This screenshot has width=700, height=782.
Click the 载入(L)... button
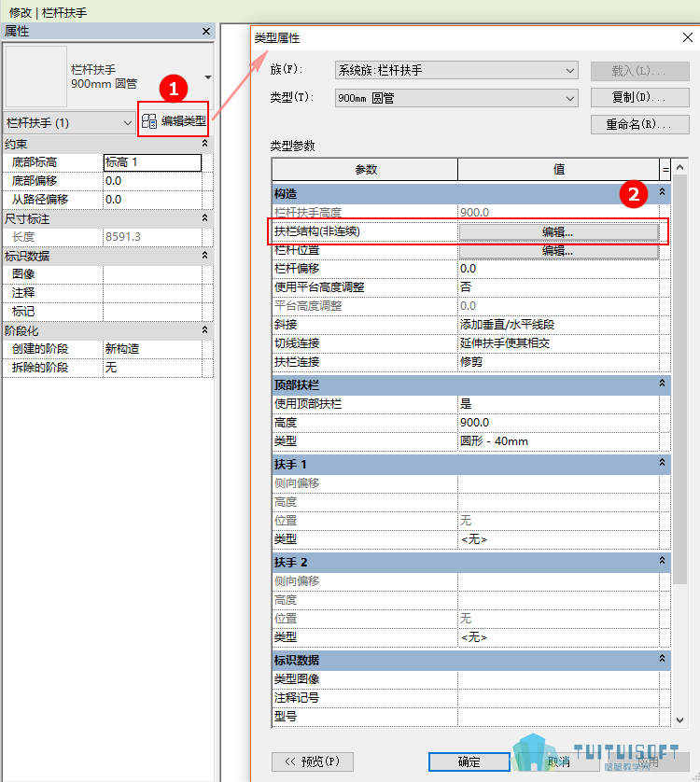[x=639, y=71]
